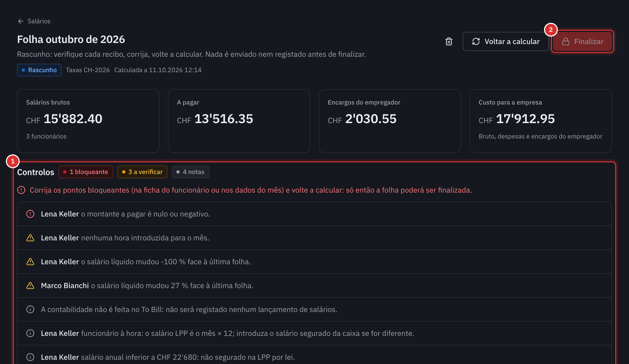Click the Voltar a calcular button
The image size is (629, 364).
(505, 41)
